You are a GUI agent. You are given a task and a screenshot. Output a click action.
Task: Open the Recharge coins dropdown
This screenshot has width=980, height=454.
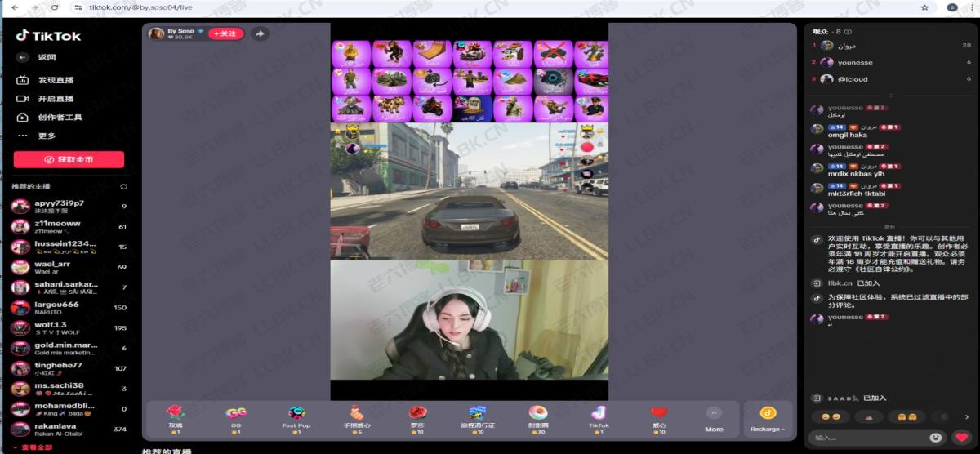[x=768, y=419]
